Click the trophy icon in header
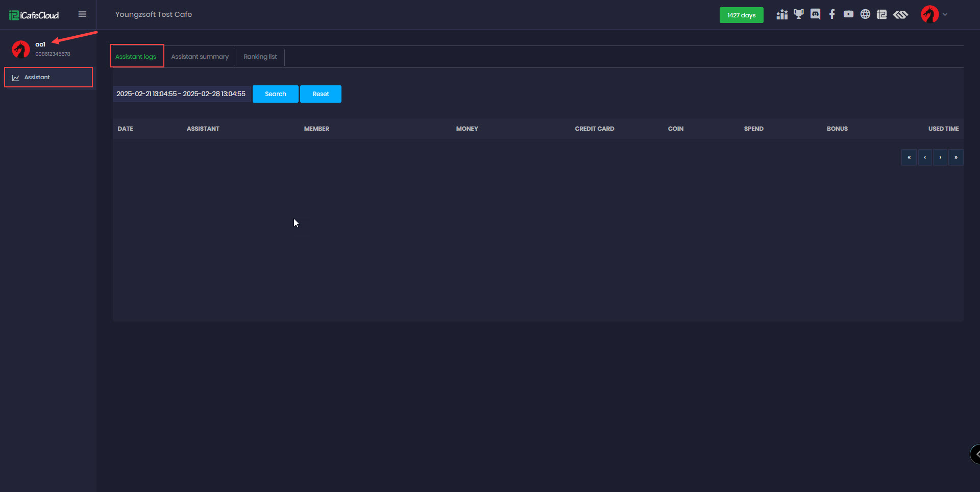Image resolution: width=980 pixels, height=492 pixels. pyautogui.click(x=798, y=14)
